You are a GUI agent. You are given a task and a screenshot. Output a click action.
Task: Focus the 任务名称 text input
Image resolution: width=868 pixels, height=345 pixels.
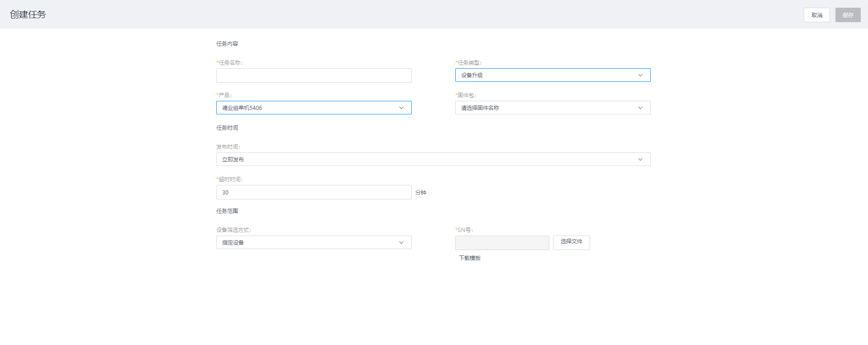[314, 76]
